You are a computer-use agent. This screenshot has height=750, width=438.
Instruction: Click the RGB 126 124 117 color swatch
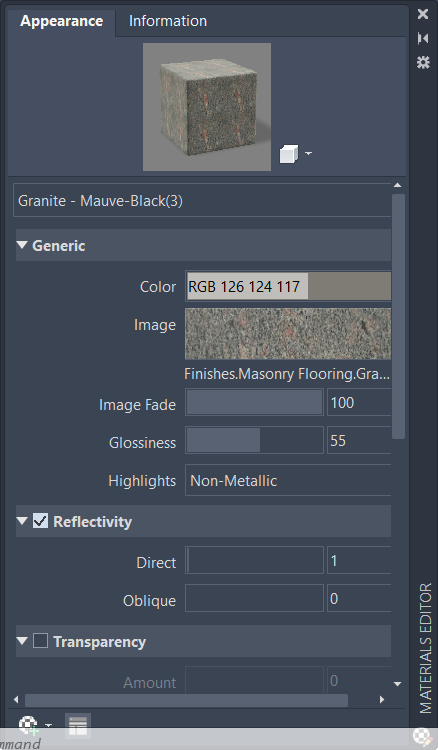(288, 286)
